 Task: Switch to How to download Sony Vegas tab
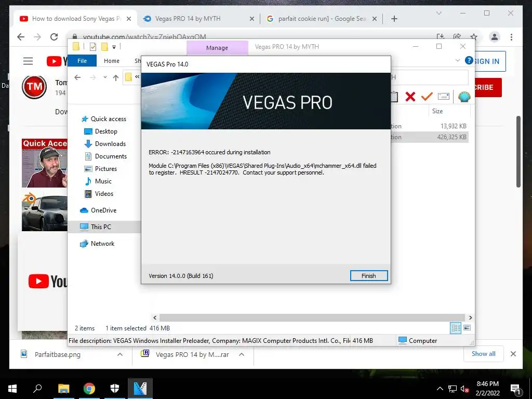(75, 19)
